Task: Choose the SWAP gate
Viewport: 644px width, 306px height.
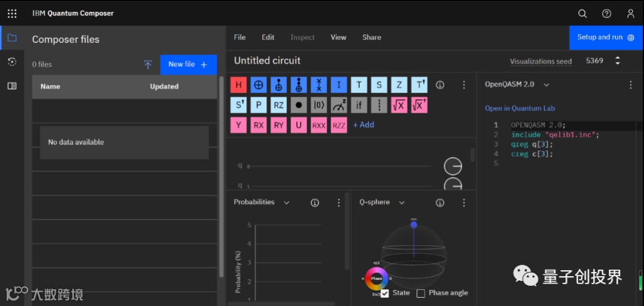Action: 318,85
